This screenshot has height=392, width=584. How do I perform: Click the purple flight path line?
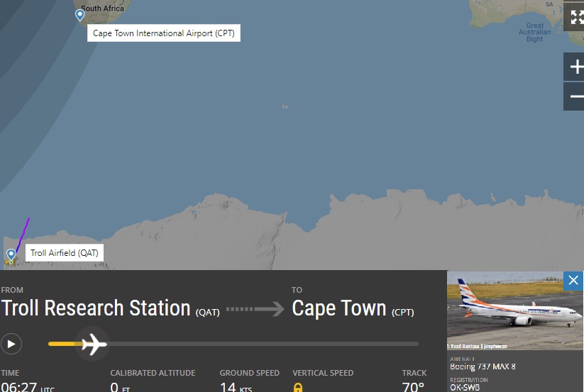tap(23, 234)
